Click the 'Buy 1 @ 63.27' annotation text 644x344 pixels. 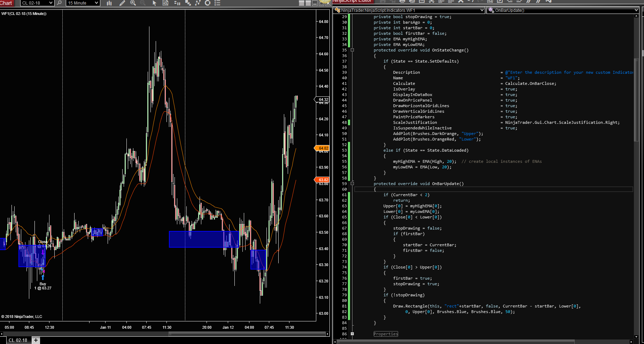(x=43, y=286)
